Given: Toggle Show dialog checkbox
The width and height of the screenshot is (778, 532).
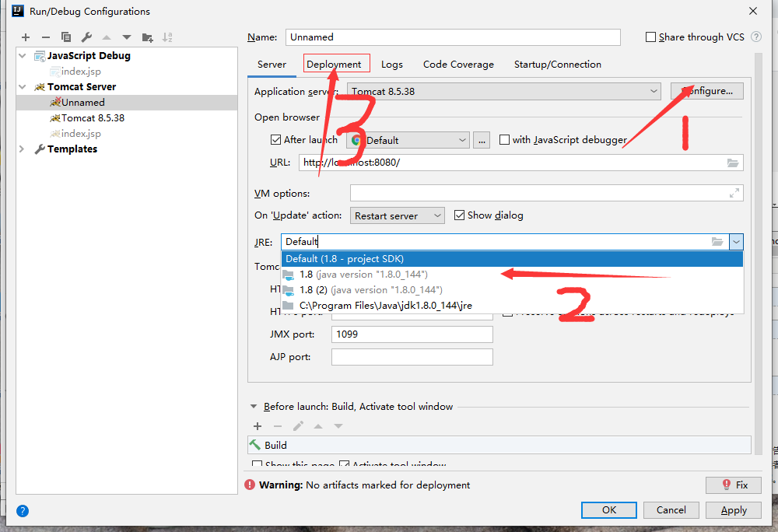Looking at the screenshot, I should coord(460,215).
